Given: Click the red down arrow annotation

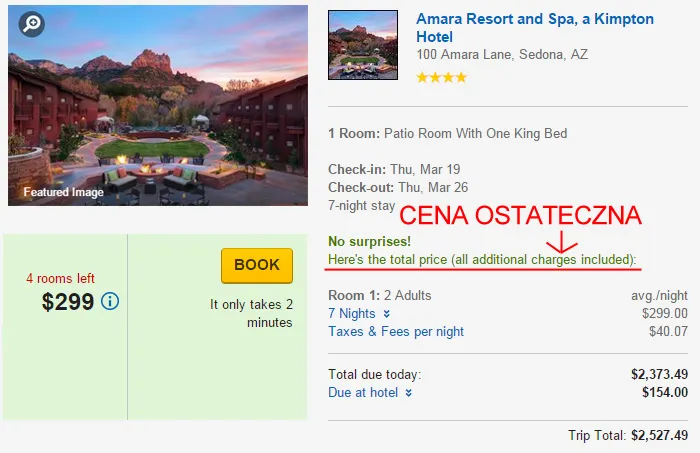Looking at the screenshot, I should click(562, 241).
